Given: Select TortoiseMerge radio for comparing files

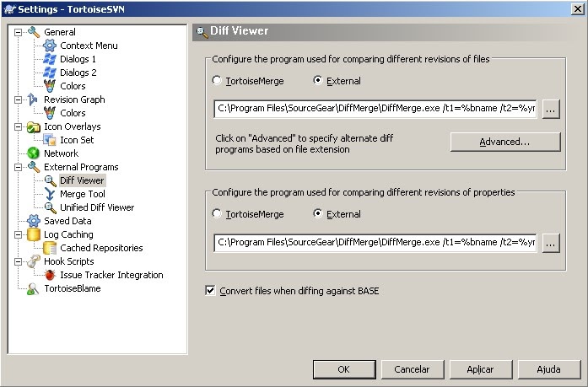Looking at the screenshot, I should click(x=217, y=81).
